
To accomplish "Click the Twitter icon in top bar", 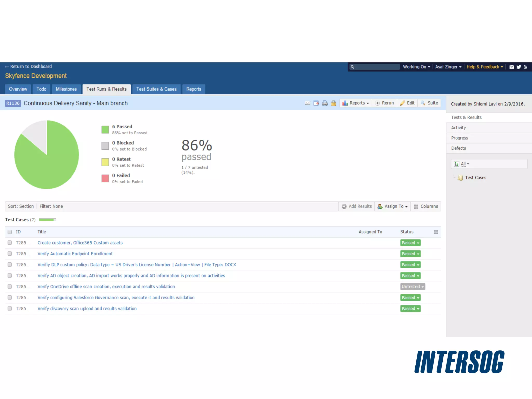I will [x=519, y=67].
